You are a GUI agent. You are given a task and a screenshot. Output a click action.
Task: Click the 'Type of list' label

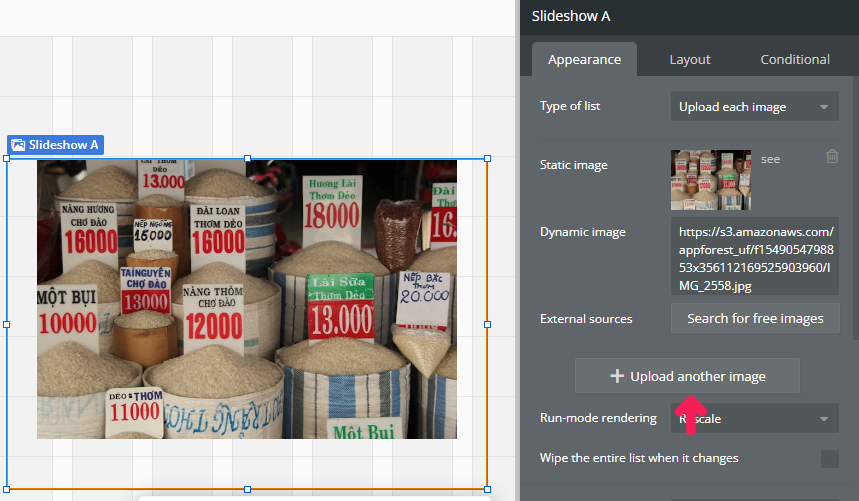pyautogui.click(x=570, y=106)
